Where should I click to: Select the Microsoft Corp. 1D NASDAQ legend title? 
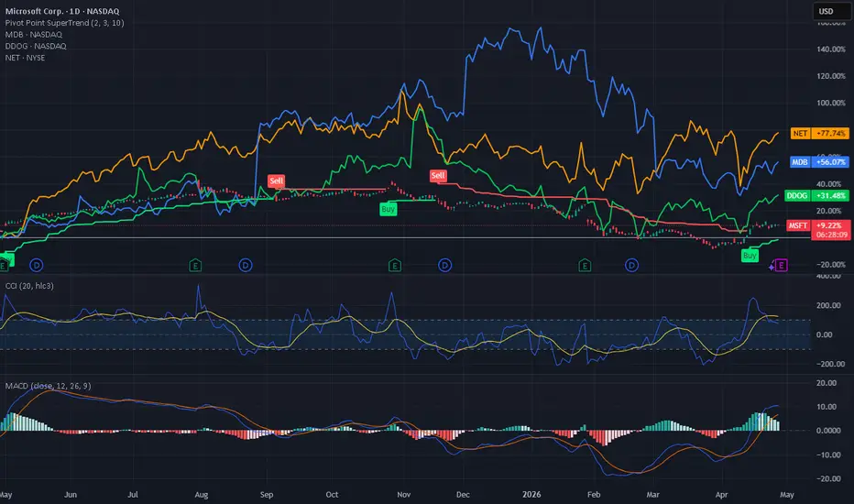coord(62,11)
